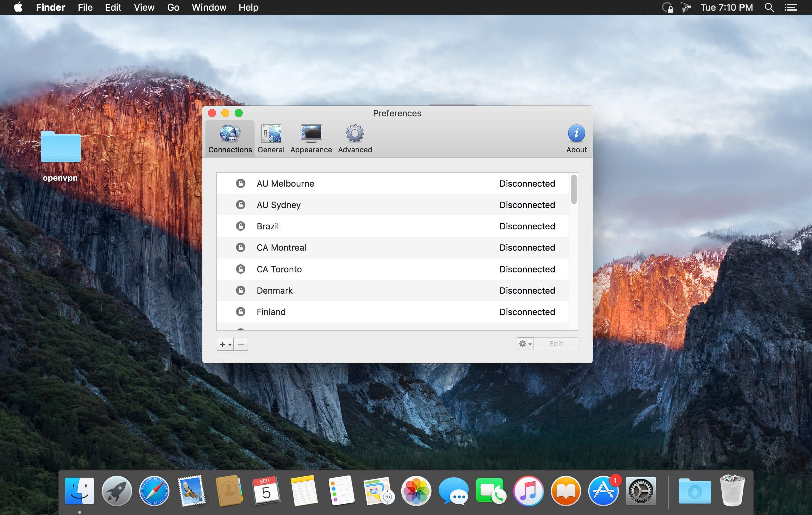The height and width of the screenshot is (515, 812).
Task: Click the add connection plus button
Action: pyautogui.click(x=223, y=344)
